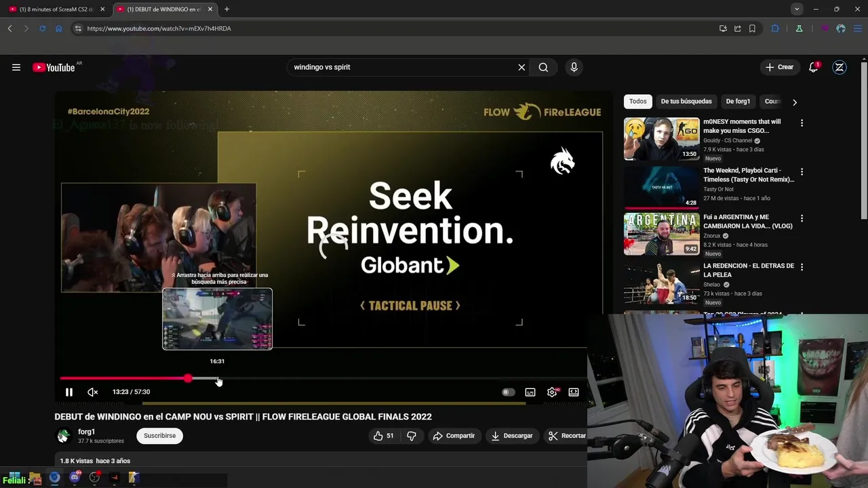Open the browser main menu
The height and width of the screenshot is (488, 868).
(857, 28)
